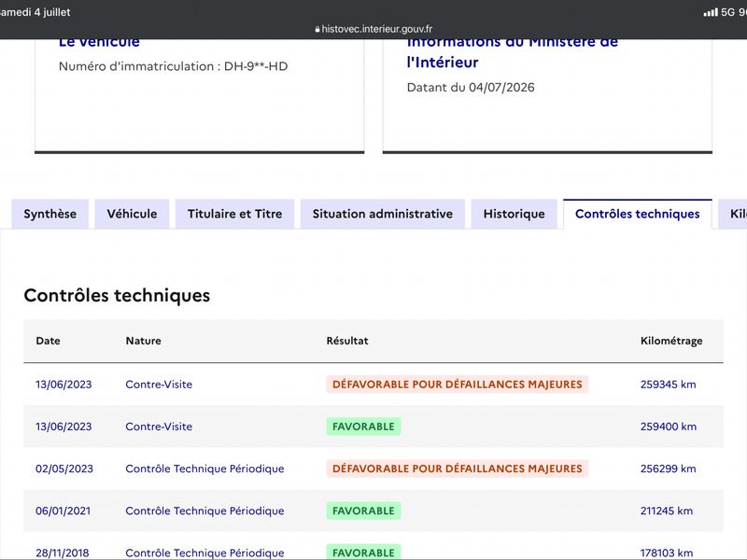Click the Défavorable badge on the 259345 km row
The height and width of the screenshot is (560, 747).
pos(458,385)
